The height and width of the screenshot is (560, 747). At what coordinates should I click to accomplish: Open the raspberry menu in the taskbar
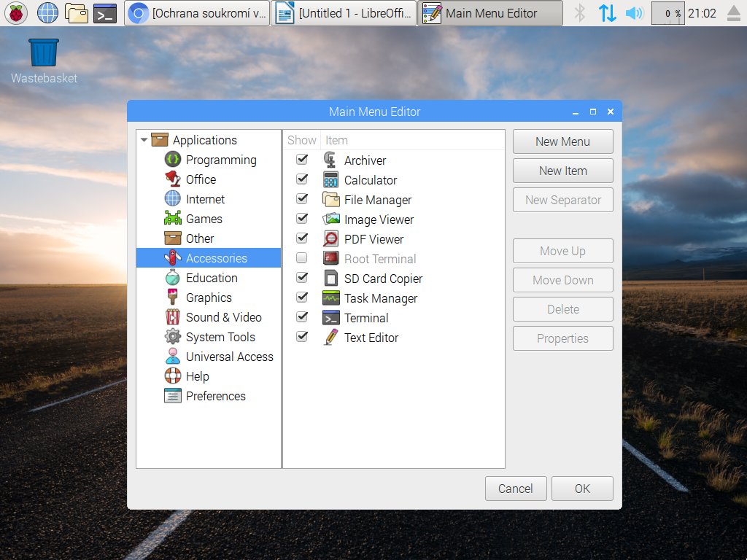click(15, 12)
